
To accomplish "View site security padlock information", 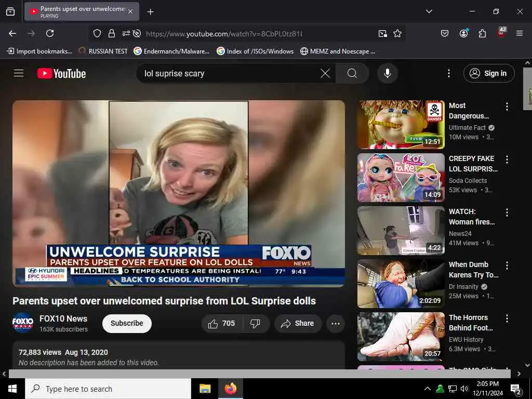I will coord(112,33).
